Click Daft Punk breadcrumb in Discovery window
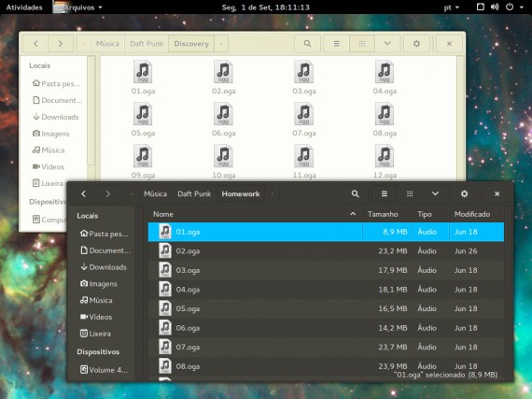 (147, 44)
